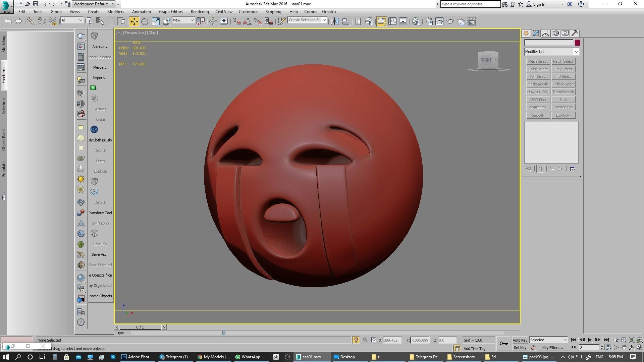This screenshot has height=362, width=644.
Task: Expand the Sign In dropdown arrow
Action: (562, 4)
